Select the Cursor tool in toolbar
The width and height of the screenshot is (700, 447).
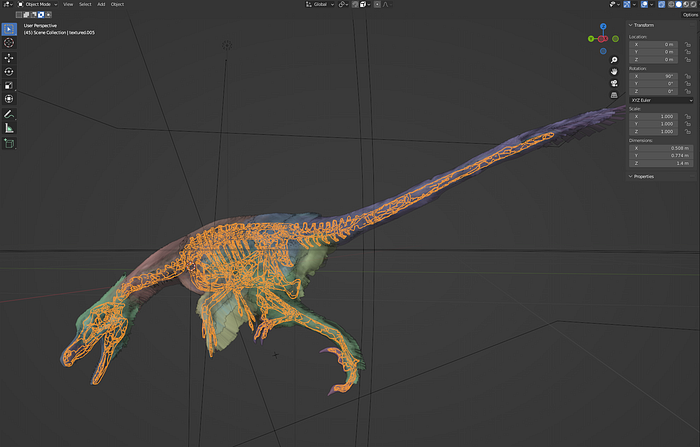point(9,43)
